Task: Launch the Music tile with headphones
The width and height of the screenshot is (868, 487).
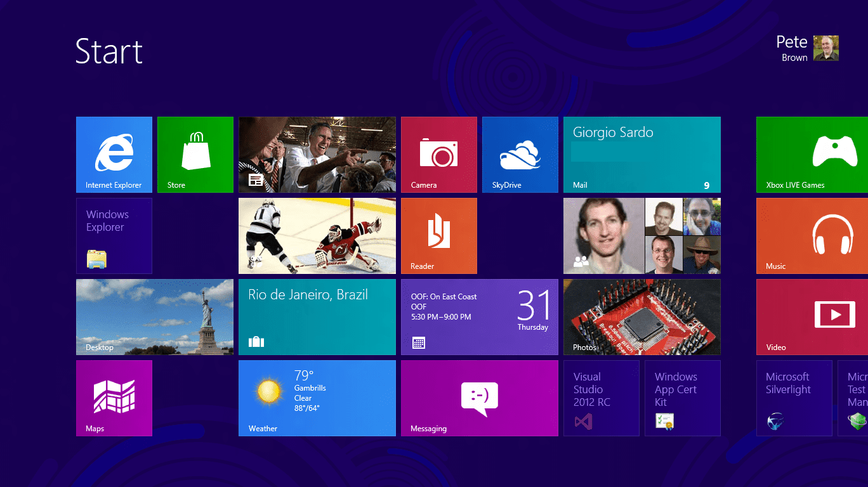Action: pyautogui.click(x=812, y=236)
